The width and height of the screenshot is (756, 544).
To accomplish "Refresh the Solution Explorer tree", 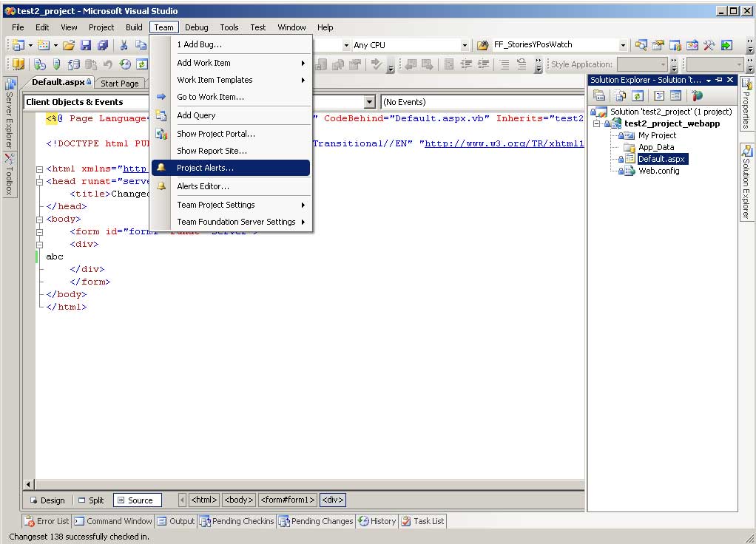I will tap(638, 95).
